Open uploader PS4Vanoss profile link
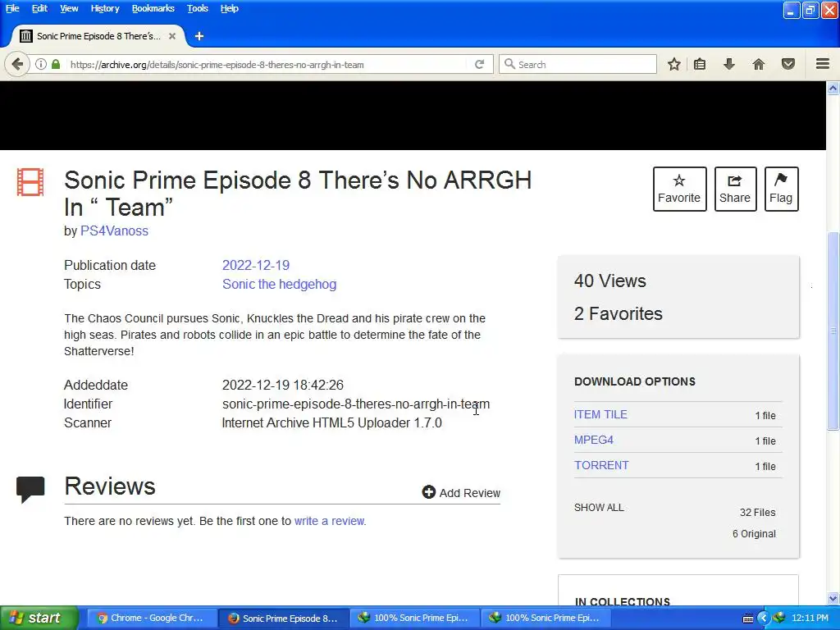This screenshot has height=630, width=840. coord(114,231)
